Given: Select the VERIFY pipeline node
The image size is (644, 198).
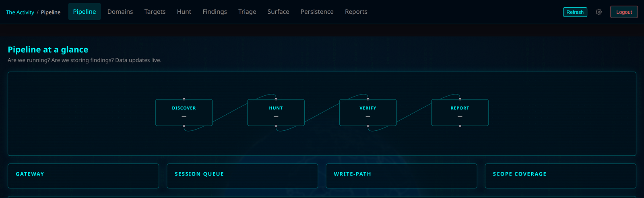Looking at the screenshot, I should (x=368, y=113).
